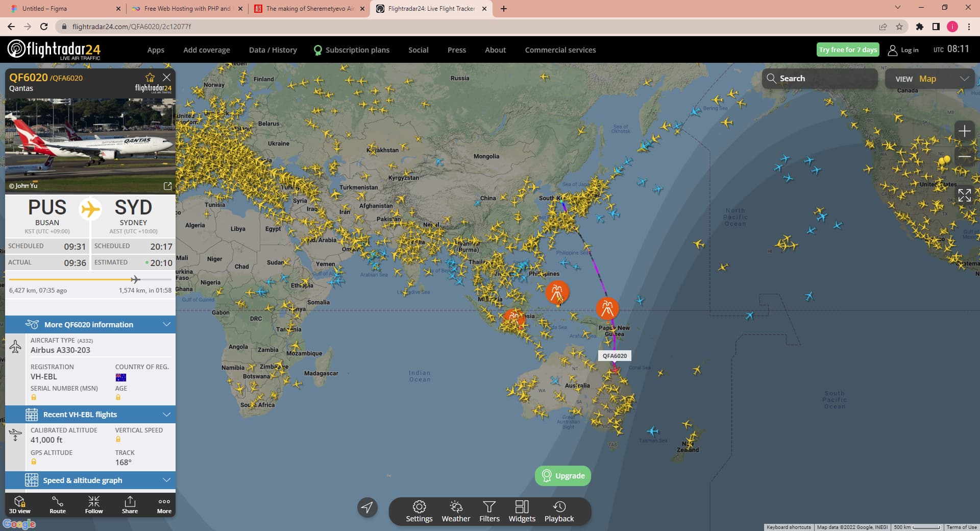The height and width of the screenshot is (531, 980).
Task: Close the QF6020 flight panel
Action: click(x=166, y=77)
